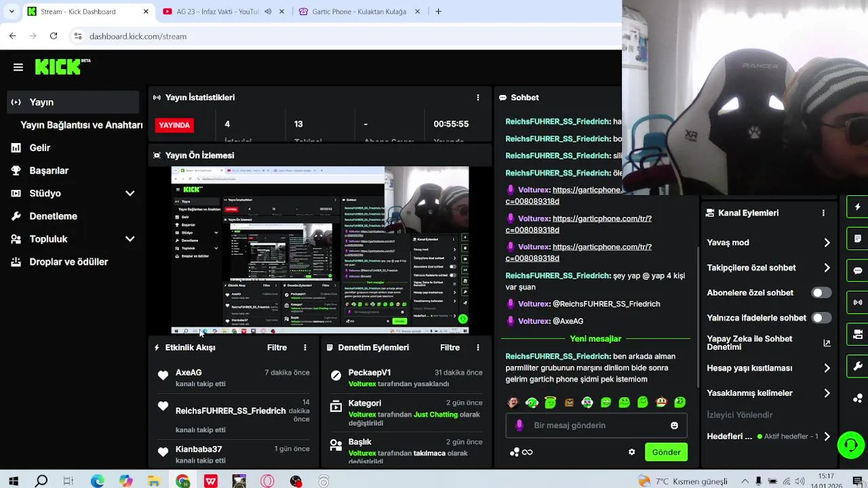Click the browser reload button
Viewport: 868px width, 488px height.
(x=54, y=36)
